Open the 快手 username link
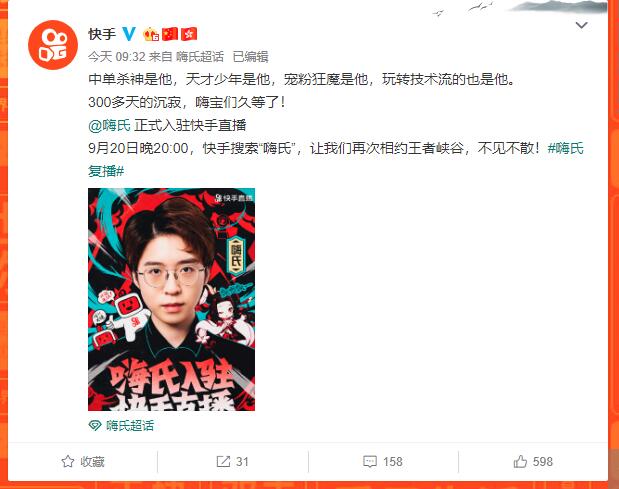The width and height of the screenshot is (619, 489). pyautogui.click(x=102, y=34)
